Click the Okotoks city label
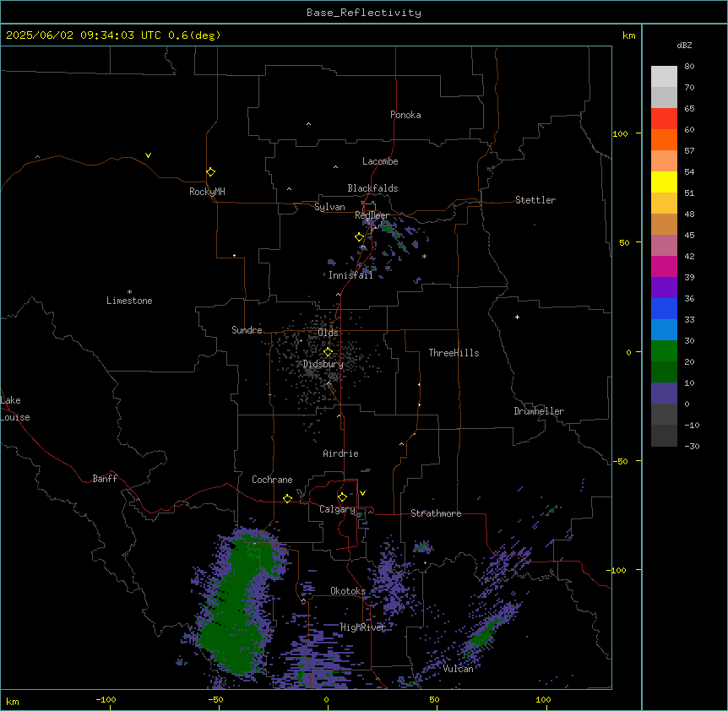 coord(348,591)
